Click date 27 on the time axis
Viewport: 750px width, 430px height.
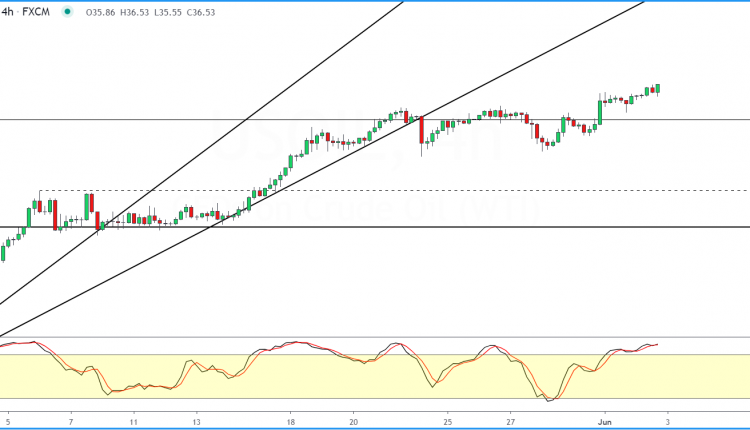pyautogui.click(x=510, y=422)
